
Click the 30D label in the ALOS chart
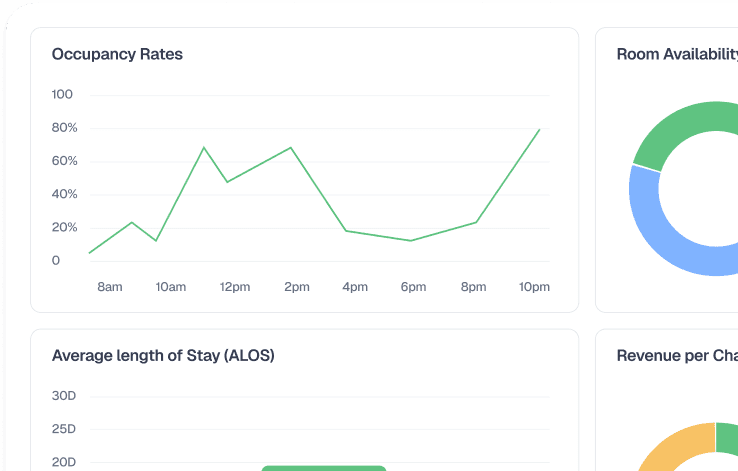pos(64,396)
